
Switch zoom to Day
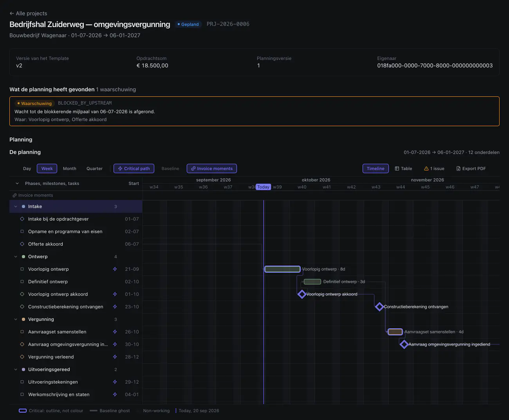point(27,168)
